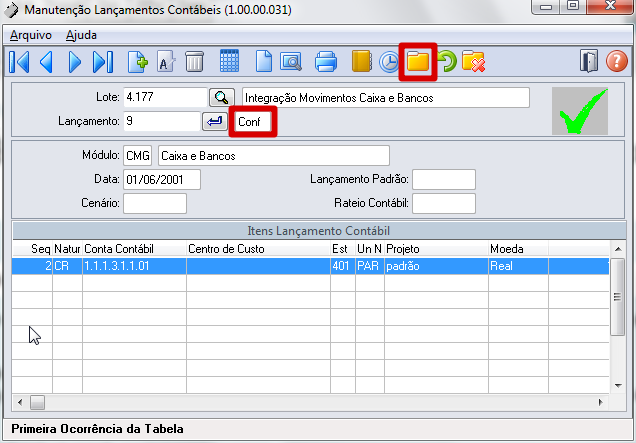This screenshot has width=636, height=443.
Task: Click the printer icon
Action: (x=326, y=62)
